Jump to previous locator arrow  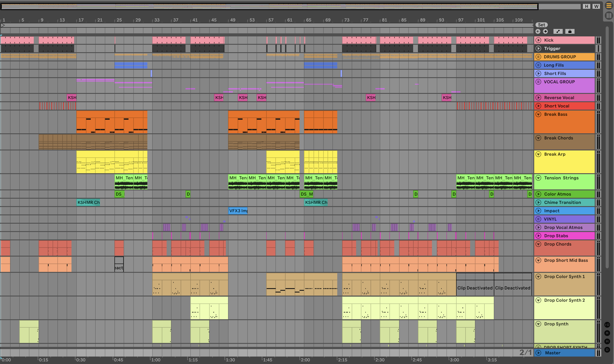pyautogui.click(x=538, y=31)
